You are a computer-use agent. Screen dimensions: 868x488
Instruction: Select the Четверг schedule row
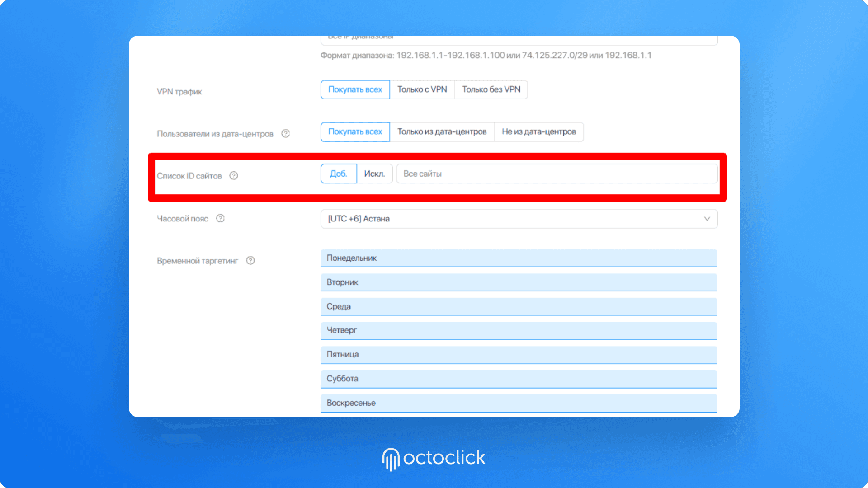click(x=519, y=330)
